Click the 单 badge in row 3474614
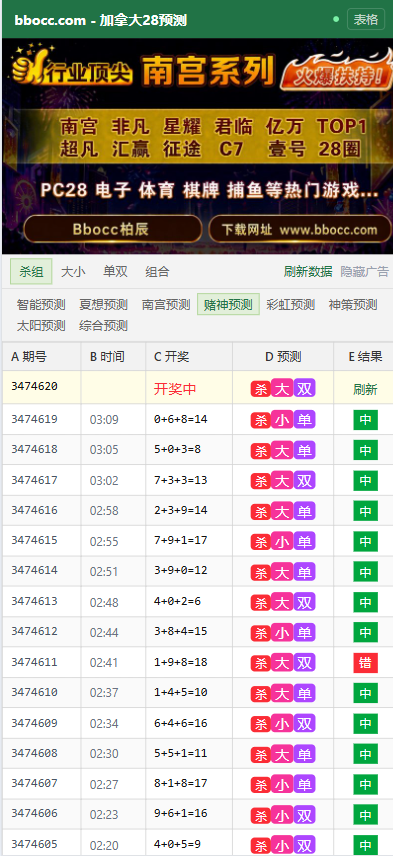Viewport: 393px width, 856px height. click(x=305, y=572)
